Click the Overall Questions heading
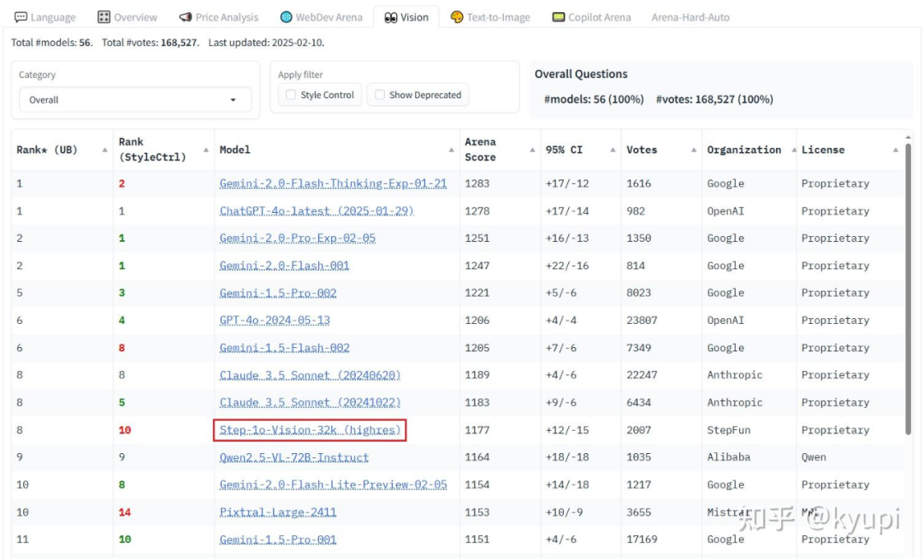 click(x=581, y=74)
